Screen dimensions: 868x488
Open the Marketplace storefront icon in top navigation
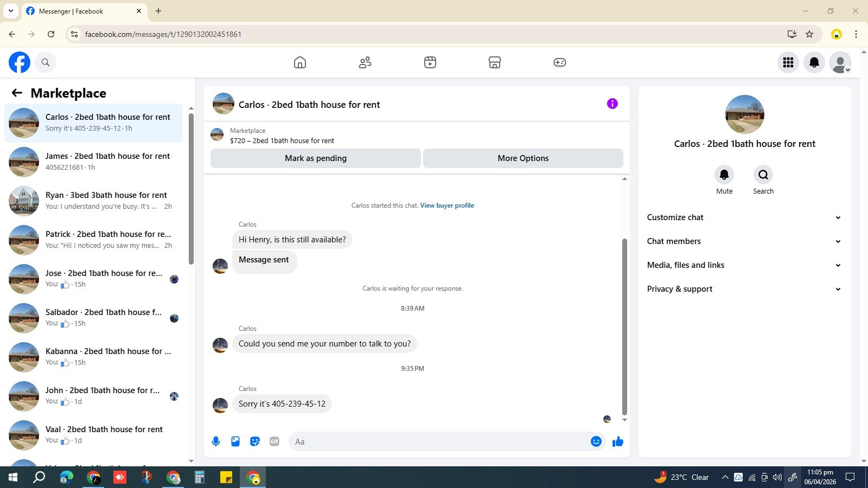(495, 62)
